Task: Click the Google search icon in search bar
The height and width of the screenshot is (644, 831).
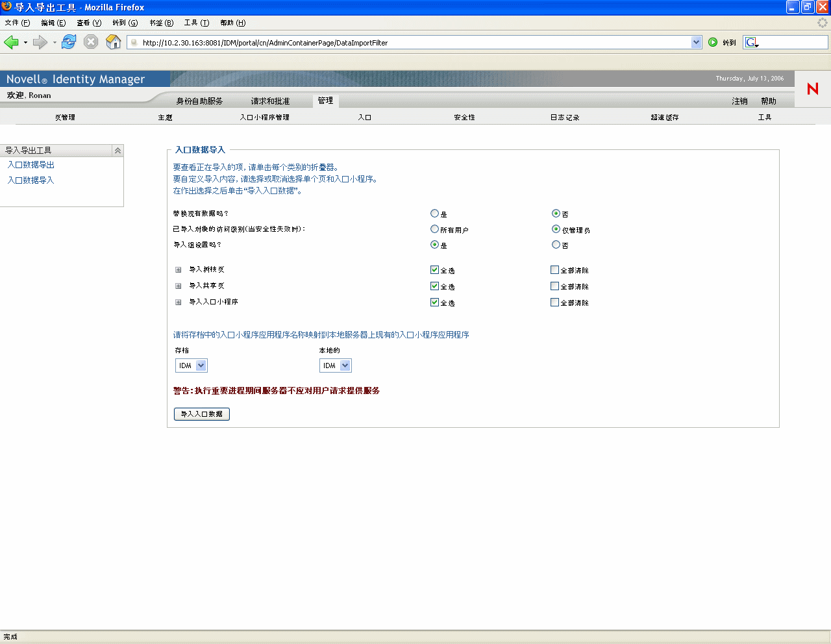Action: tap(750, 42)
